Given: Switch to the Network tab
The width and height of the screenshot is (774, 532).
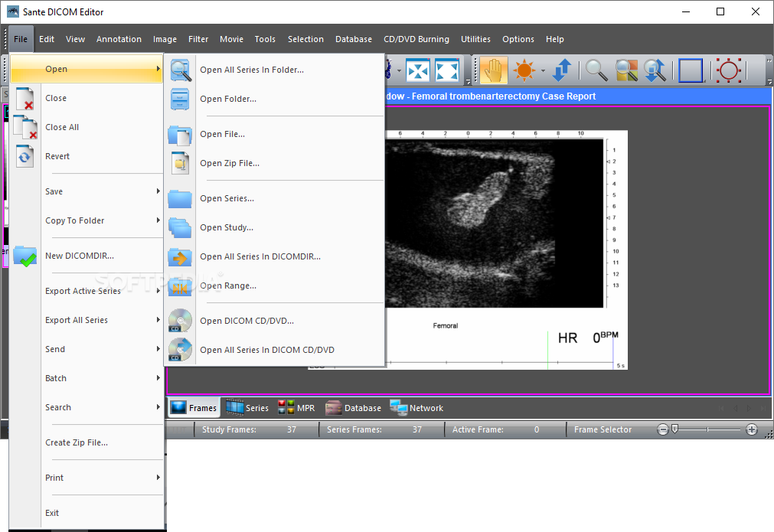Looking at the screenshot, I should [x=416, y=408].
